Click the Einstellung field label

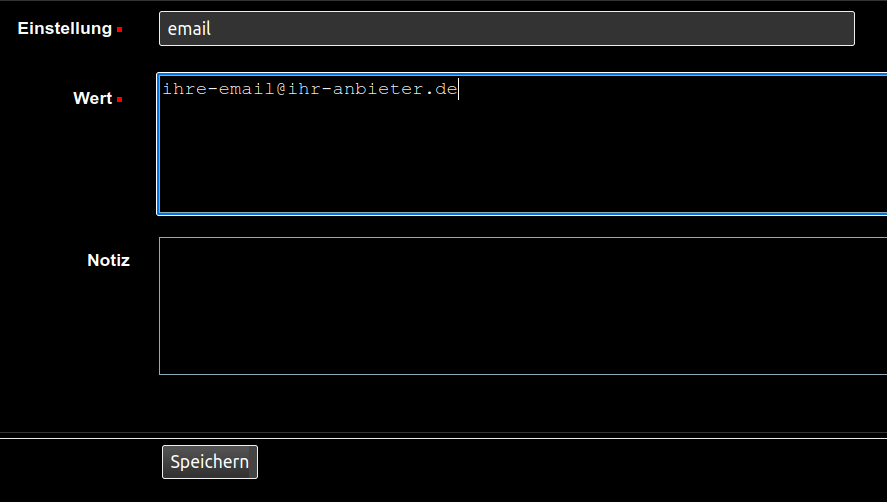(65, 28)
